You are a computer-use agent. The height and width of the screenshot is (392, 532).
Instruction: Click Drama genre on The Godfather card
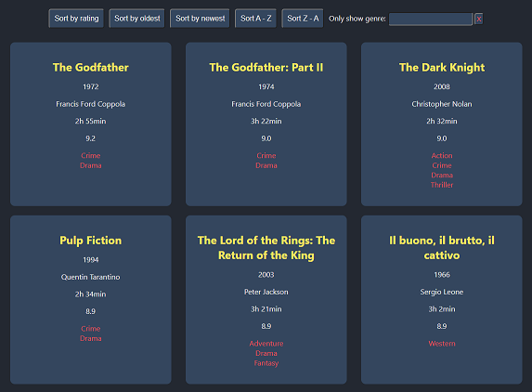pos(91,165)
